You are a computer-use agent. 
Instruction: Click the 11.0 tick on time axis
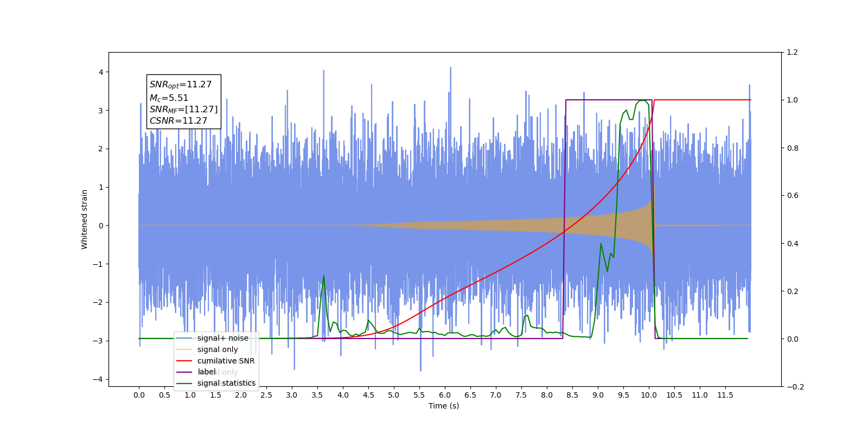700,395
